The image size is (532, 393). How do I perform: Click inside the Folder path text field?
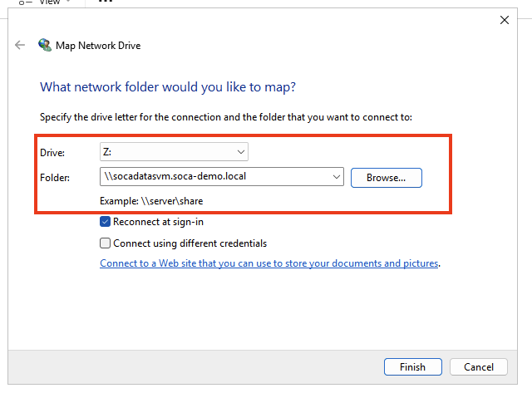click(x=212, y=177)
